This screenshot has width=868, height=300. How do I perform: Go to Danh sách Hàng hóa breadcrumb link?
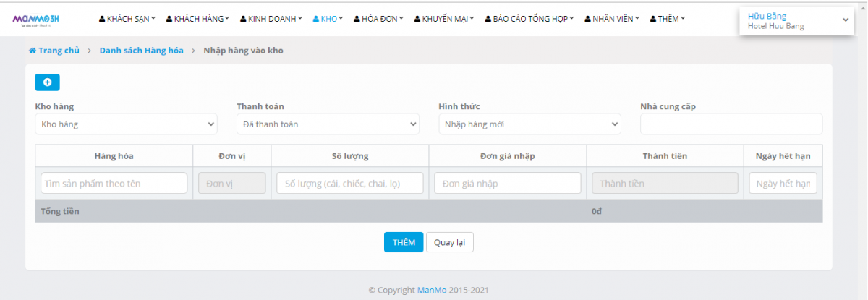click(141, 51)
